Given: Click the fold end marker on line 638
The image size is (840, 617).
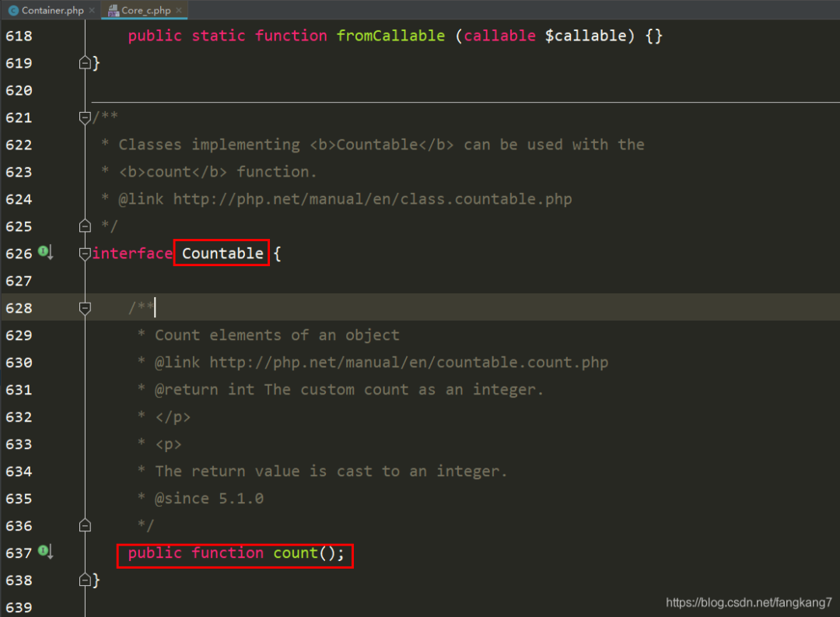Looking at the screenshot, I should (x=85, y=580).
